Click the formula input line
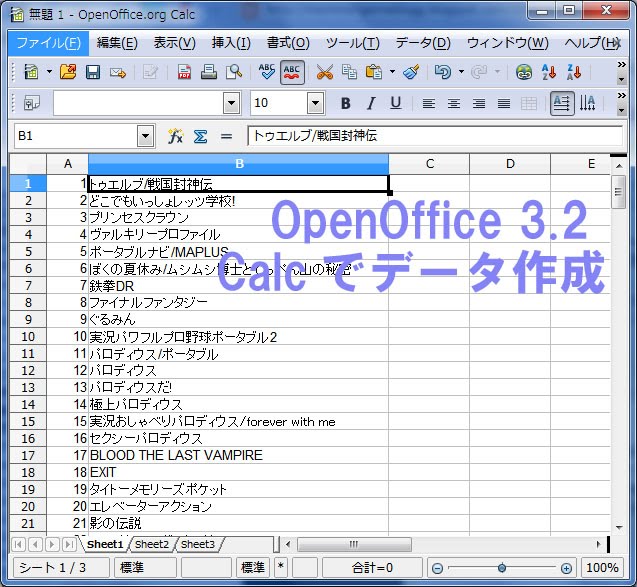 [435, 136]
